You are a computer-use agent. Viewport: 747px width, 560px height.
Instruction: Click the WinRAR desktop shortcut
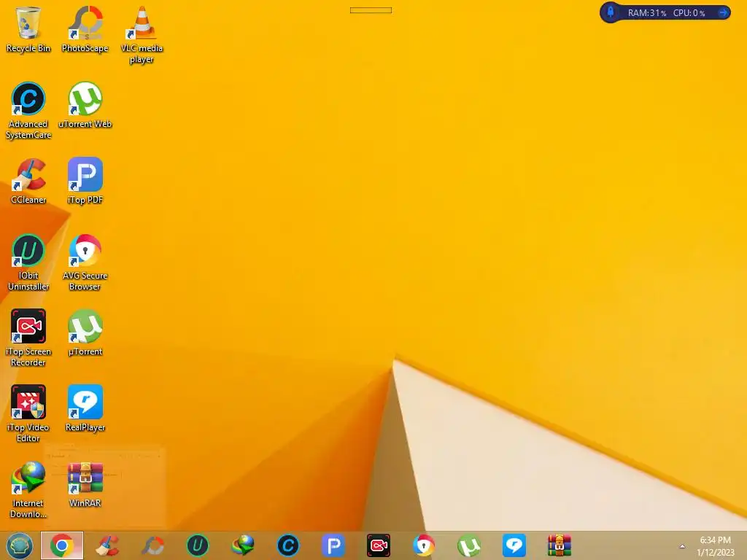[x=85, y=484]
